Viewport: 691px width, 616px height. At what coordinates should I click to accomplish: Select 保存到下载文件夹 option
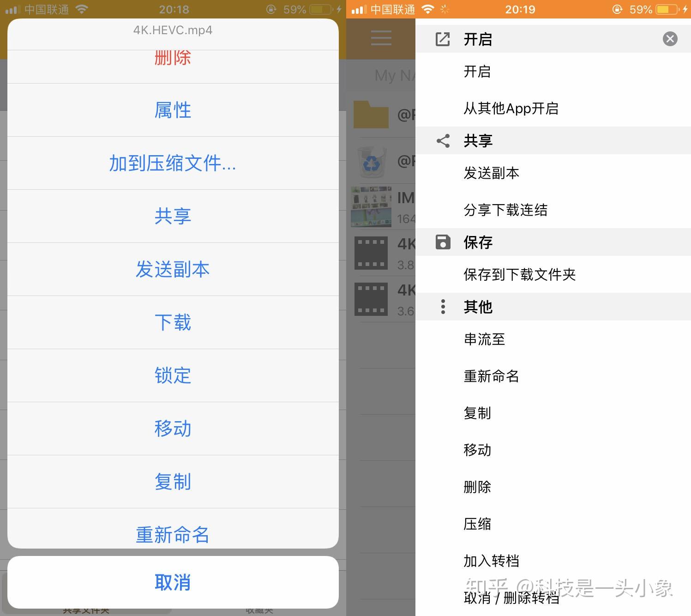520,274
